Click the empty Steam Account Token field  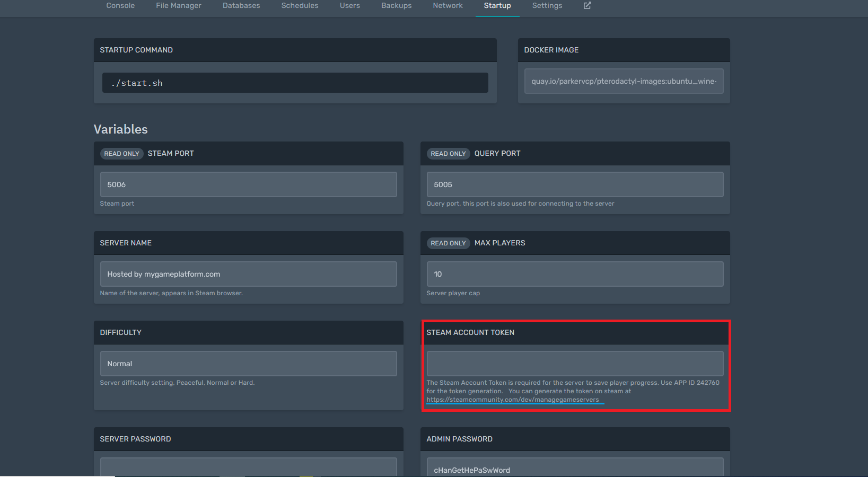coord(575,364)
